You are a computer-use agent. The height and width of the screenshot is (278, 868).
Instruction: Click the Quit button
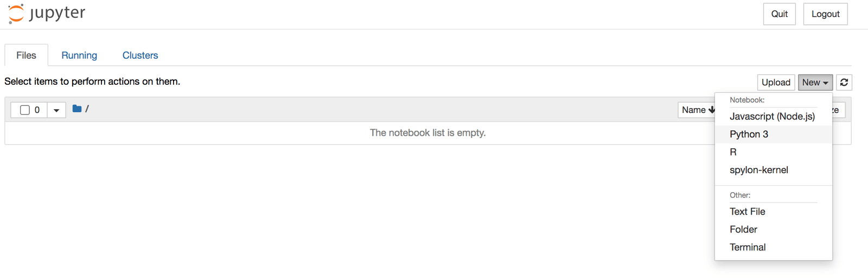click(x=780, y=14)
